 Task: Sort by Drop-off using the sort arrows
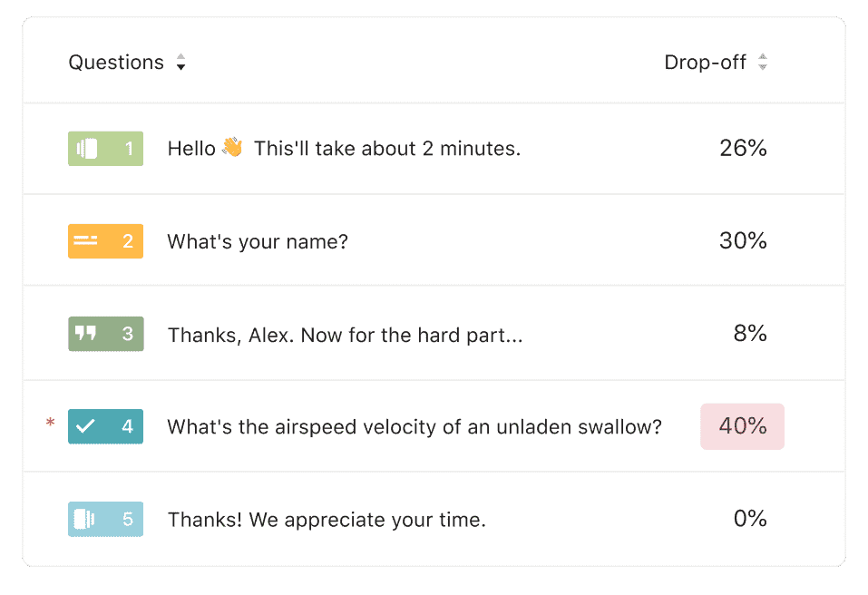click(x=763, y=62)
